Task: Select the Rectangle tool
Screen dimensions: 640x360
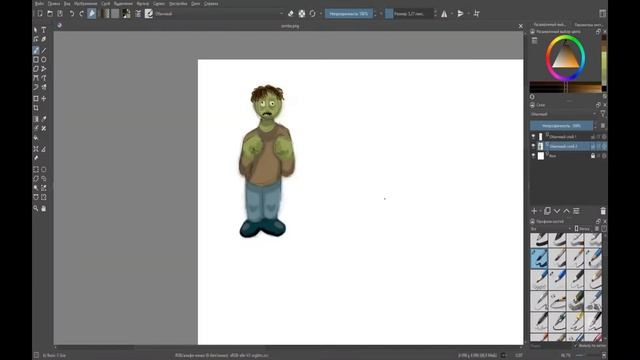Action: (36, 60)
